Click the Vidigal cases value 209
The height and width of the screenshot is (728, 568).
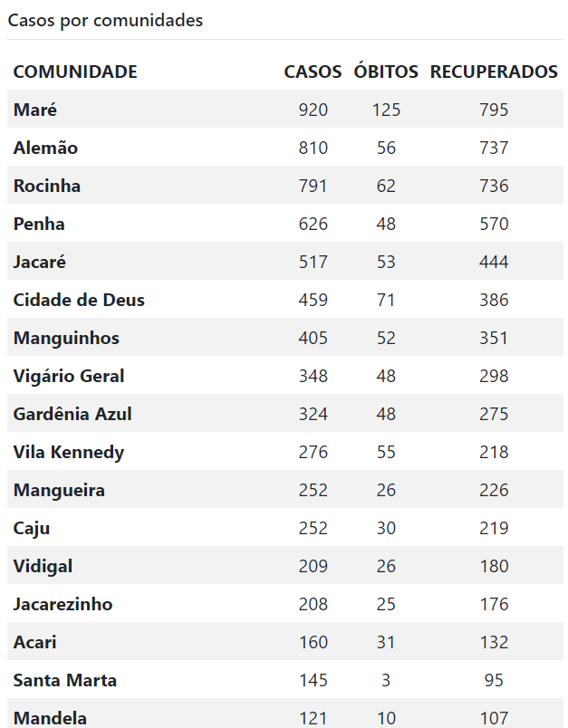pyautogui.click(x=313, y=567)
